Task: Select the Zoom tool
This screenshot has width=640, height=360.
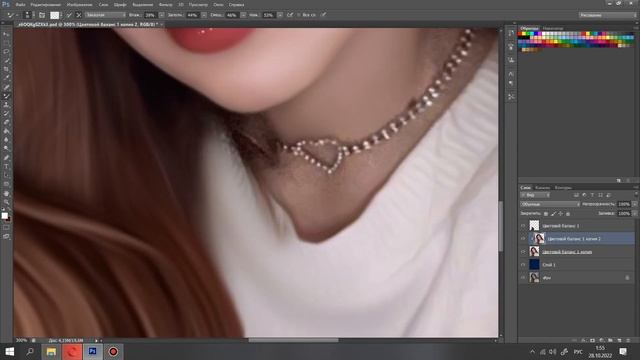Action: click(6, 202)
